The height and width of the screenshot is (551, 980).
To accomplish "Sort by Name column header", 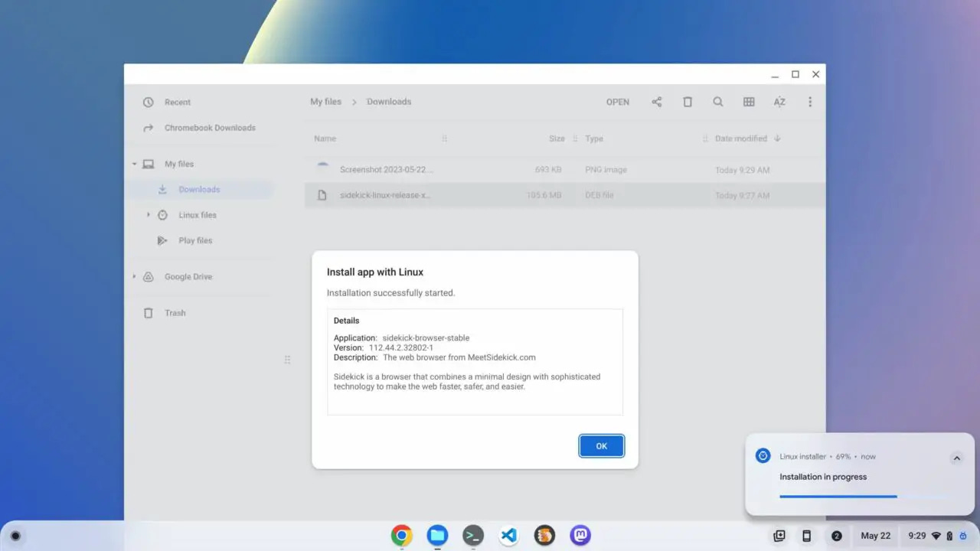I will (325, 139).
